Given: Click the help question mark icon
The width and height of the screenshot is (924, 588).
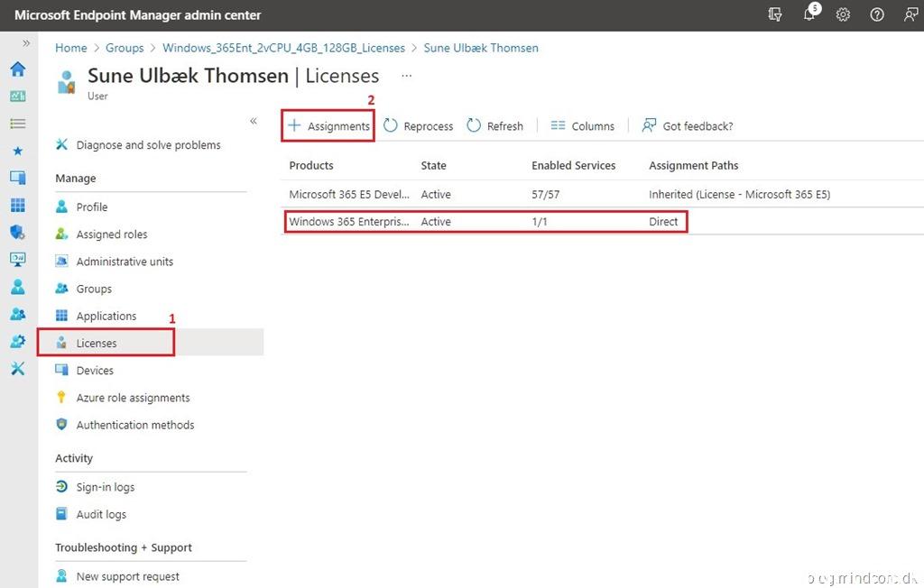Looking at the screenshot, I should [x=876, y=15].
